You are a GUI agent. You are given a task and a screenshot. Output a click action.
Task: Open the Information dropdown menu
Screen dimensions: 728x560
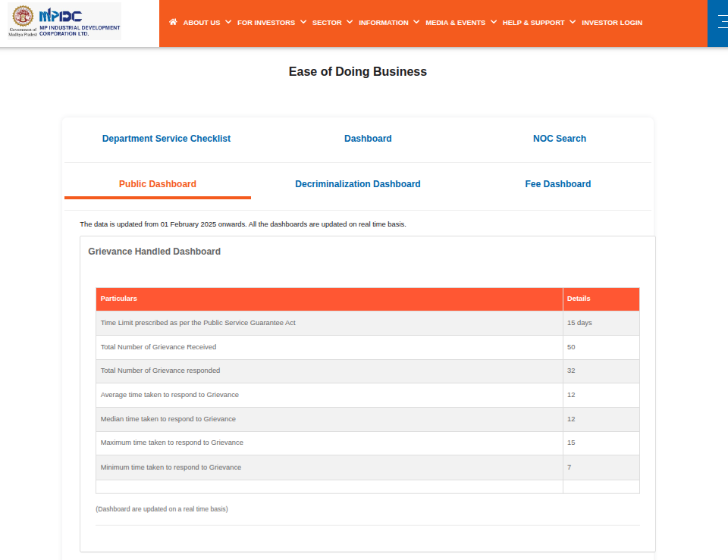point(388,23)
